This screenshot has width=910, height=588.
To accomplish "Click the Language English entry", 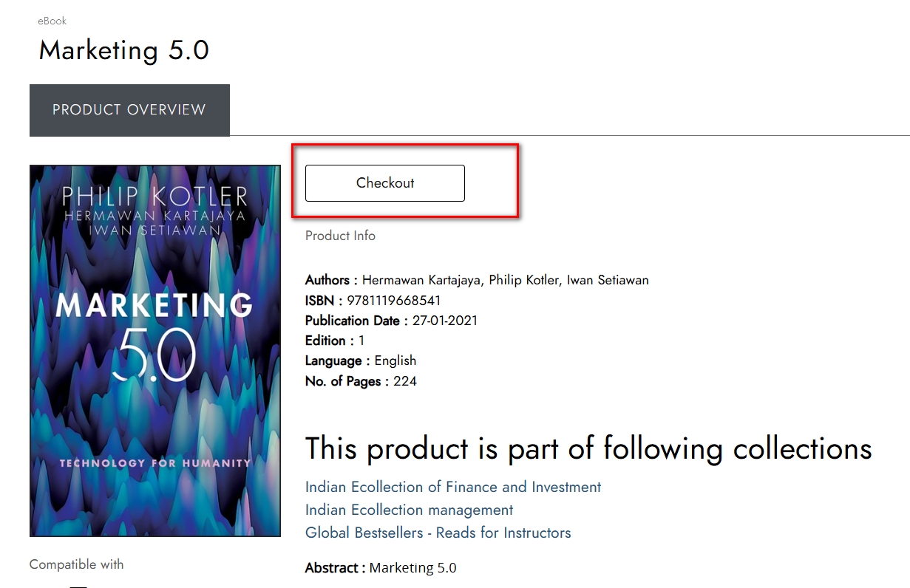I will (x=395, y=360).
